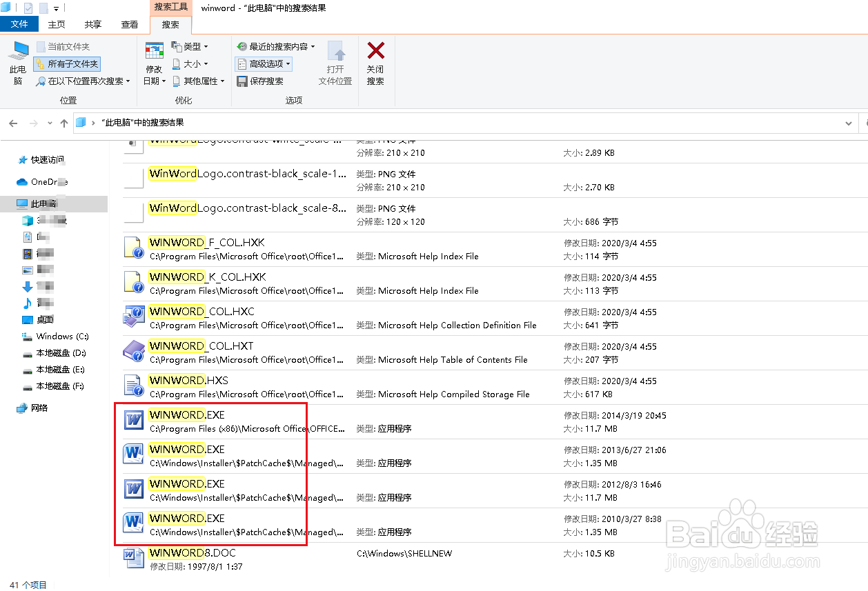This screenshot has width=868, height=591.
Task: Click the Downloads arrow icon in sidebar
Action: [27, 287]
